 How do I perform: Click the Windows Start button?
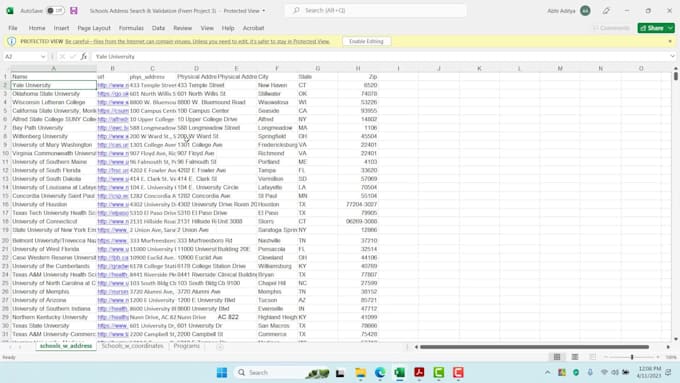[222, 373]
